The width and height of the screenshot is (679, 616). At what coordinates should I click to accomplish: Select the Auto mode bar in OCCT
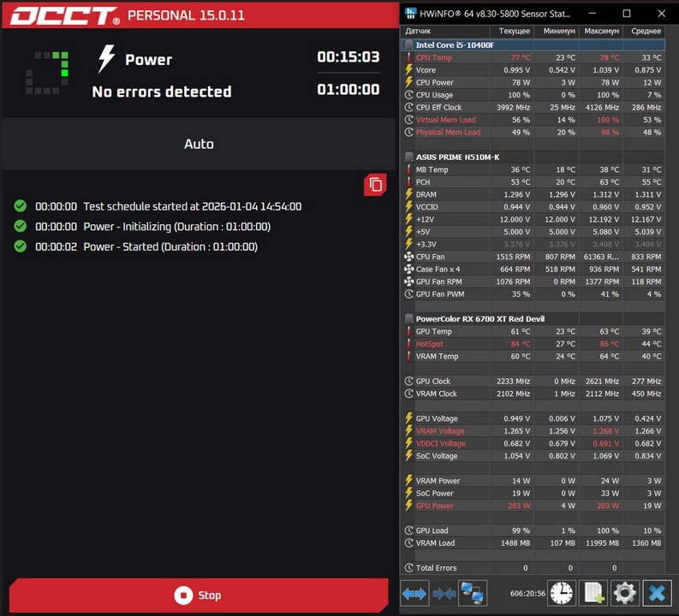(199, 144)
